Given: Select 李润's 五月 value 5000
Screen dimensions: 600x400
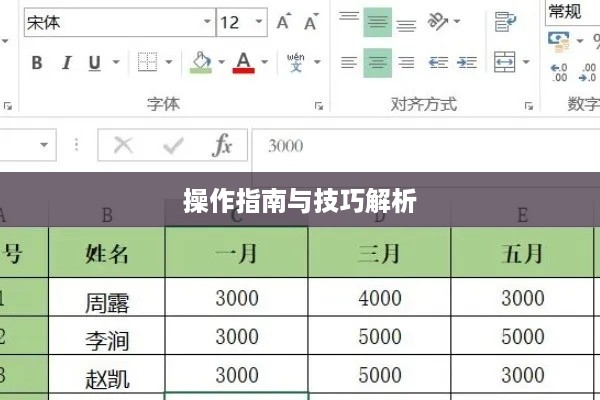Looking at the screenshot, I should (522, 336).
